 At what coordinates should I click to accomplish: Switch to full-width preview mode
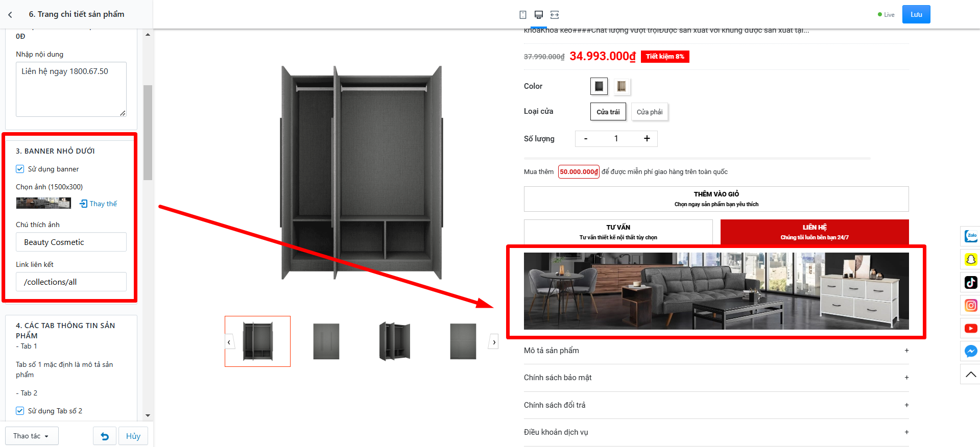(x=555, y=15)
